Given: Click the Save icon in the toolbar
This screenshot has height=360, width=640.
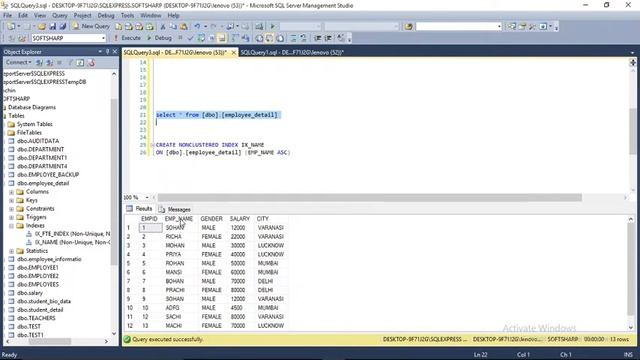Looking at the screenshot, I should point(52,27).
